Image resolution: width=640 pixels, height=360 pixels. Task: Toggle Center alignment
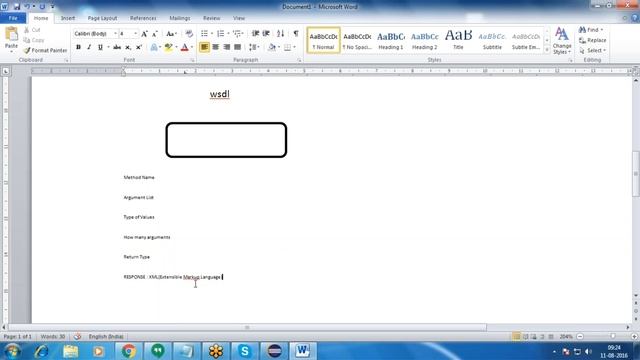pos(216,47)
